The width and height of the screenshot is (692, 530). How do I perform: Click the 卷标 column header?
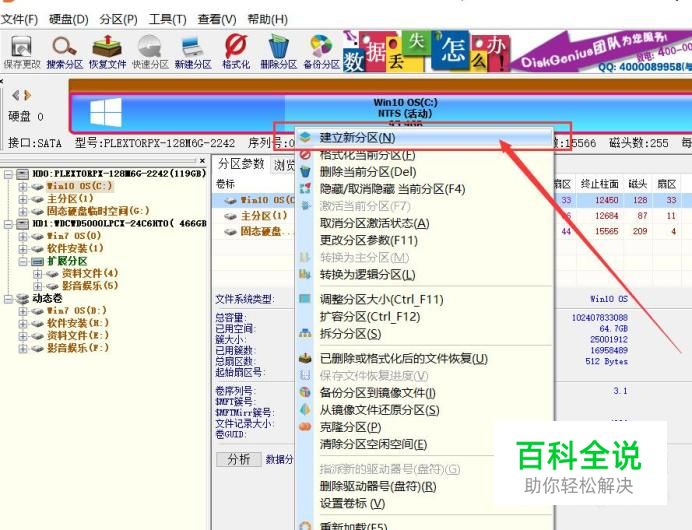click(225, 184)
